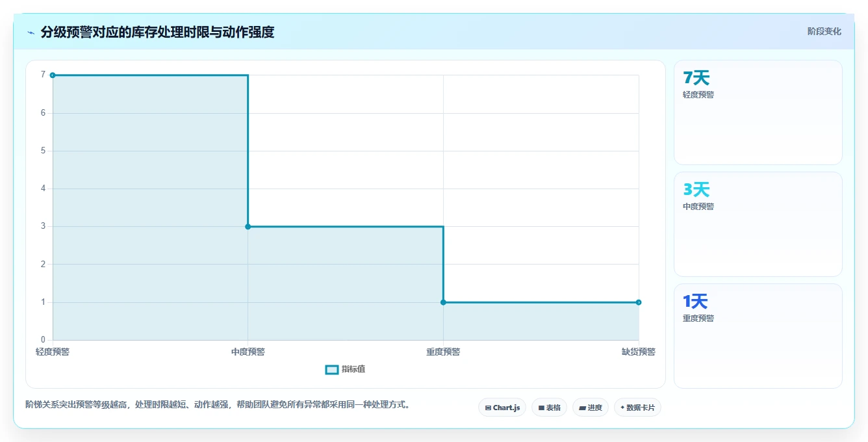868x442 pixels.
Task: Click the 阶段变化 label in the header
Action: click(x=824, y=31)
